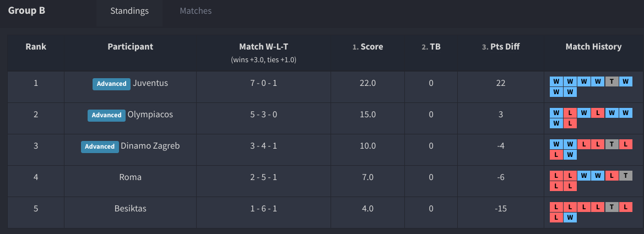Click the Advanced badge next to Juventus
This screenshot has height=234, width=644.
point(112,84)
